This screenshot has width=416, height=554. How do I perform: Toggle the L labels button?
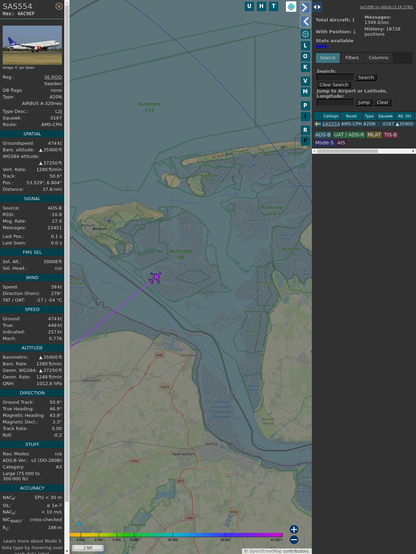click(x=305, y=46)
